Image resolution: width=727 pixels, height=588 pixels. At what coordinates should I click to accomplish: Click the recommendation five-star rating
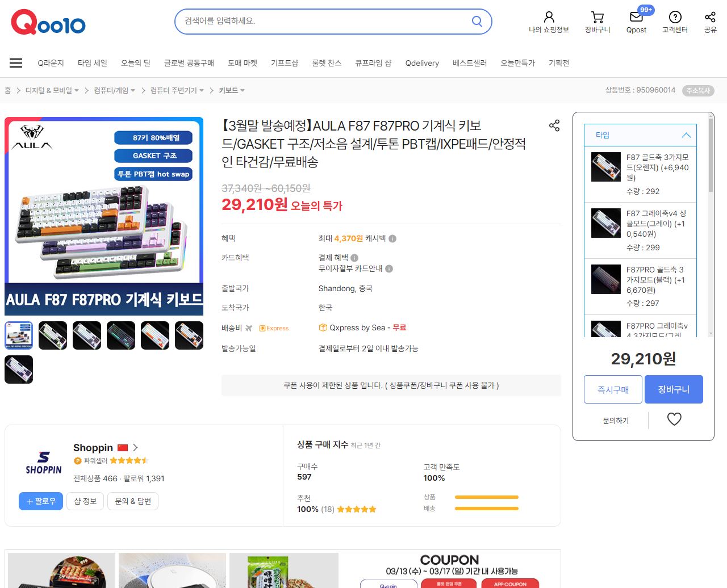(357, 510)
